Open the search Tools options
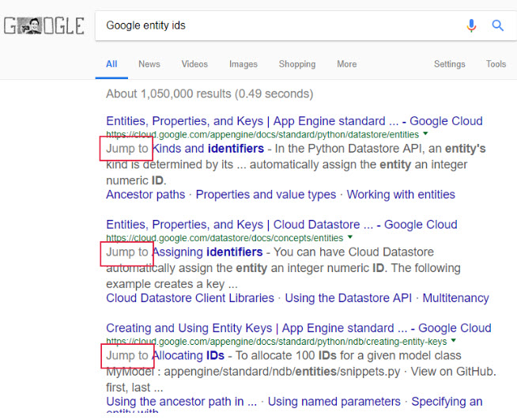517x420 pixels. [496, 64]
